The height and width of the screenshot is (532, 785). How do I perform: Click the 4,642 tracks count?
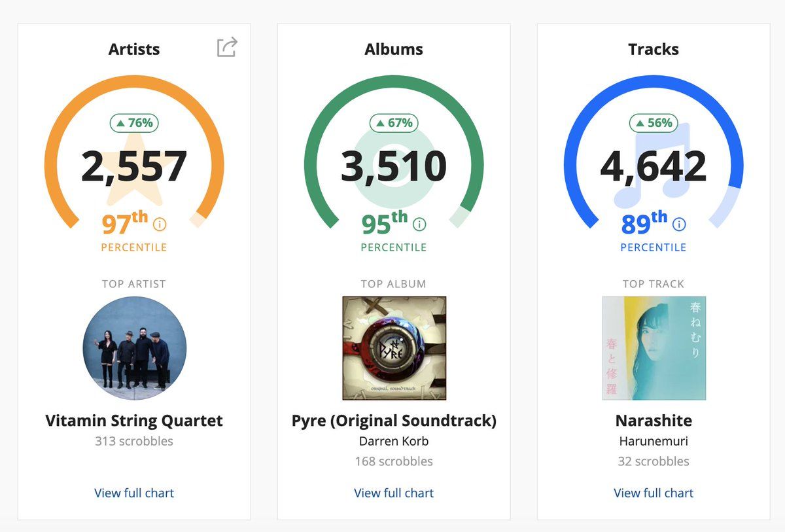654,167
